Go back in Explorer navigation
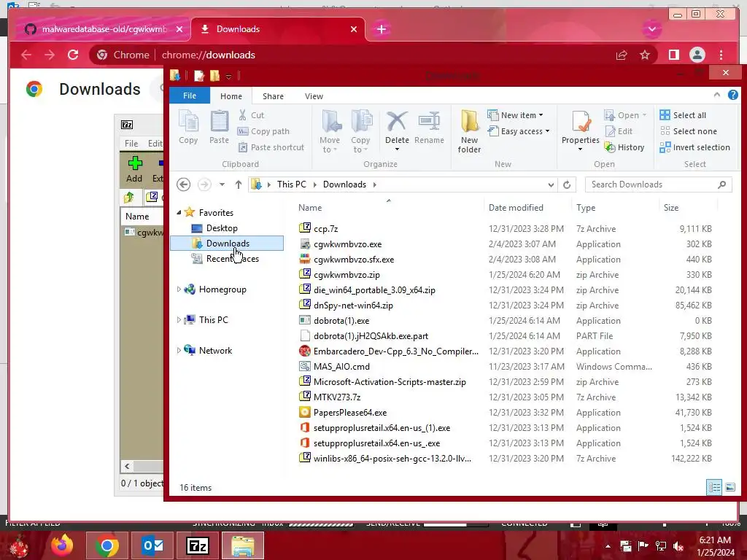Image resolution: width=747 pixels, height=560 pixels. [x=183, y=184]
